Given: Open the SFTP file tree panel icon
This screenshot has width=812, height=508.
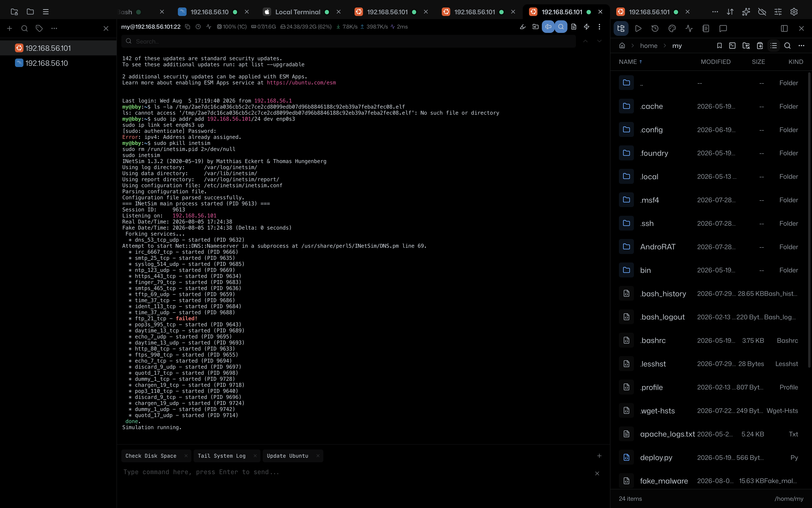Looking at the screenshot, I should [621, 29].
